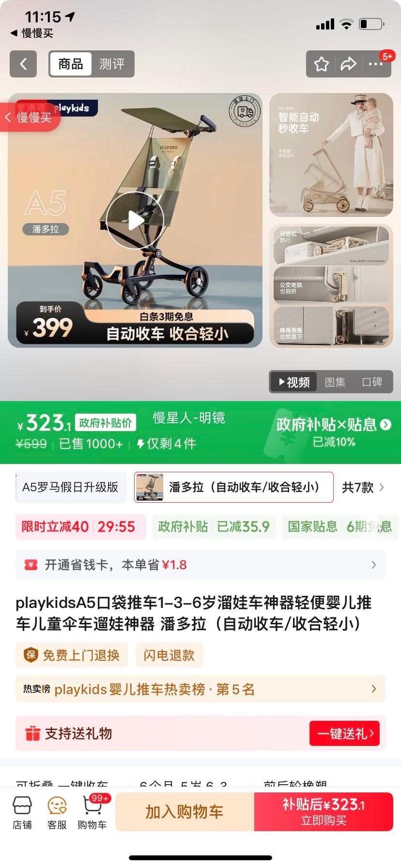Contact 客服 customer service
Viewport: 401px width, 868px height.
click(57, 813)
